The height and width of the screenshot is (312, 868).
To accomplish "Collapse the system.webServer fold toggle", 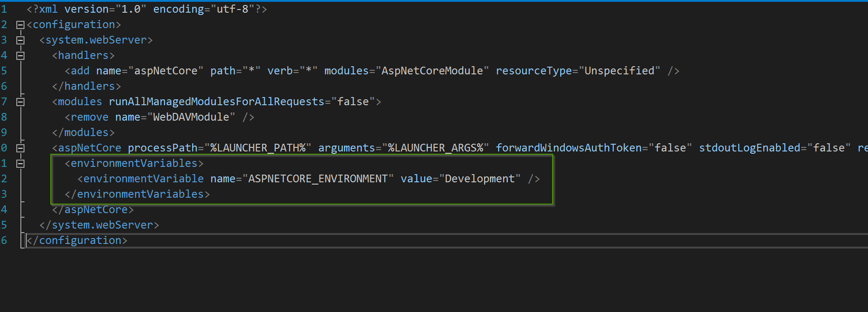I will (x=20, y=40).
